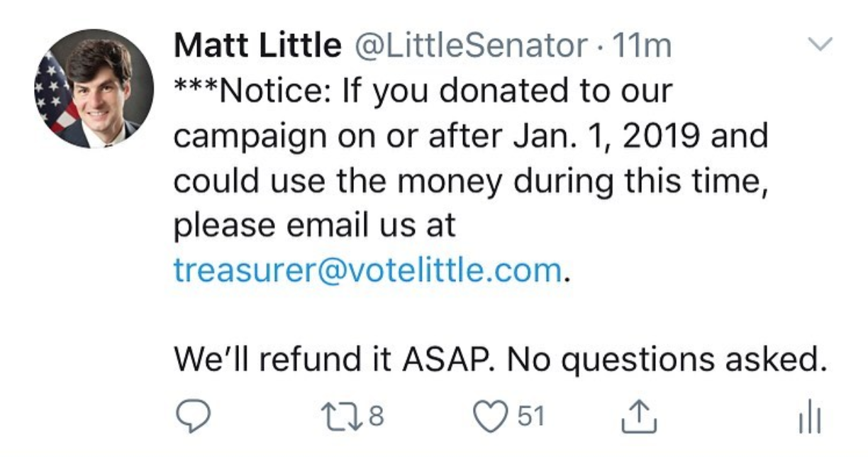The width and height of the screenshot is (868, 457).
Task: Click the Matt Little display name
Action: (x=257, y=47)
